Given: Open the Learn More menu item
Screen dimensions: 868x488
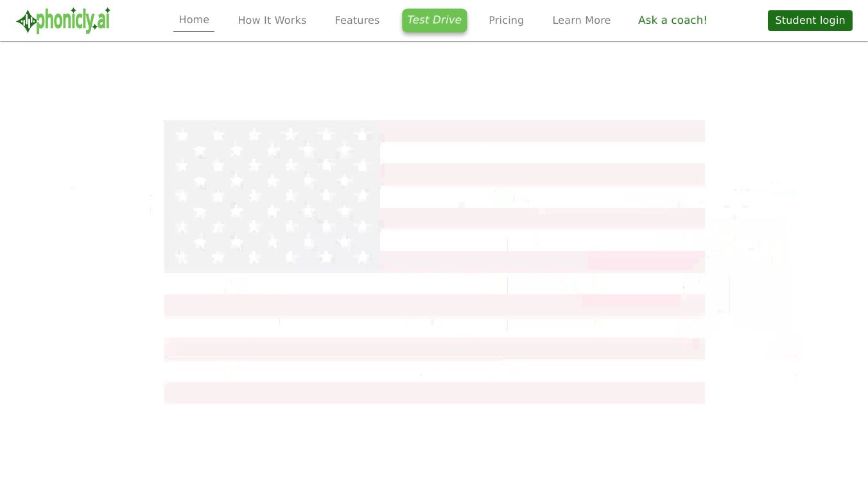Looking at the screenshot, I should 582,21.
